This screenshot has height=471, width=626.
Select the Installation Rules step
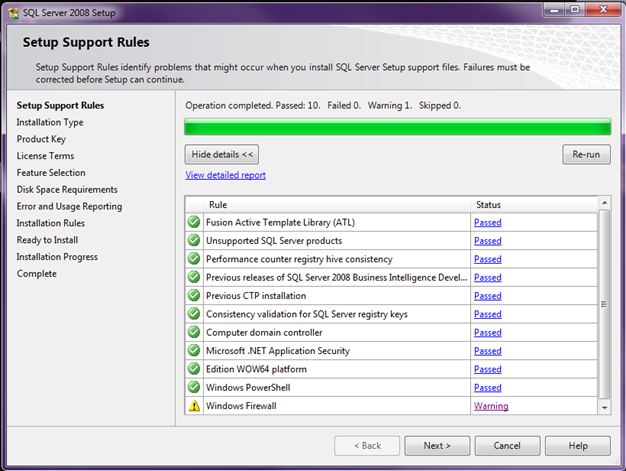pyautogui.click(x=51, y=223)
